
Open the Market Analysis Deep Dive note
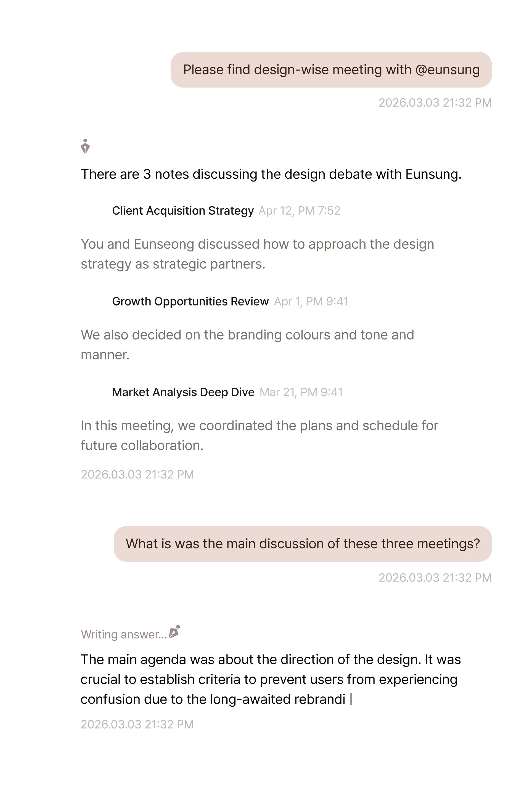pyautogui.click(x=183, y=392)
